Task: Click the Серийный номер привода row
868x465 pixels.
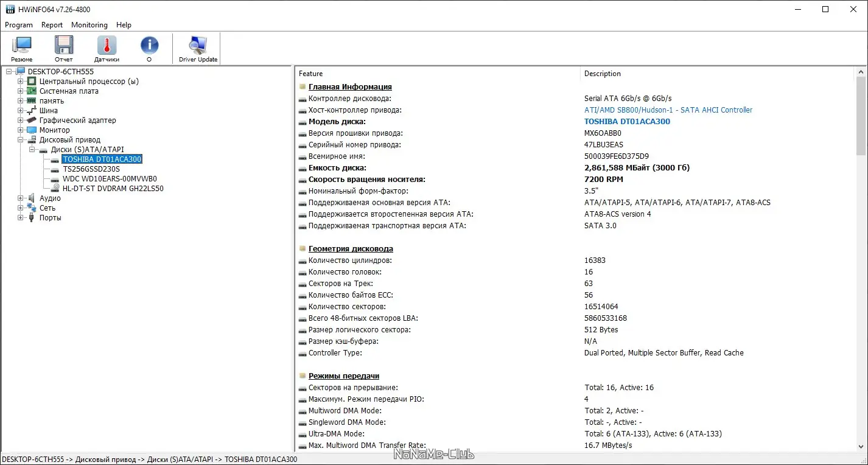Action: (x=576, y=145)
